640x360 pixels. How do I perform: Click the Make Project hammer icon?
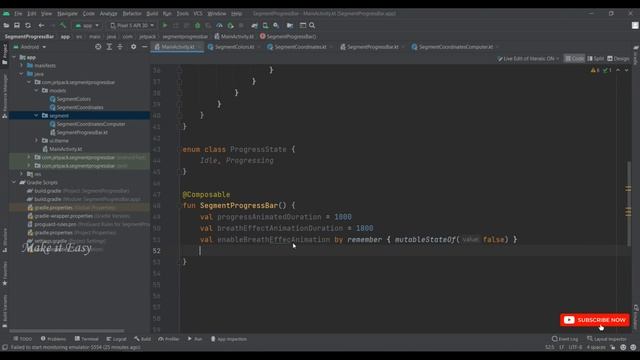click(62, 25)
